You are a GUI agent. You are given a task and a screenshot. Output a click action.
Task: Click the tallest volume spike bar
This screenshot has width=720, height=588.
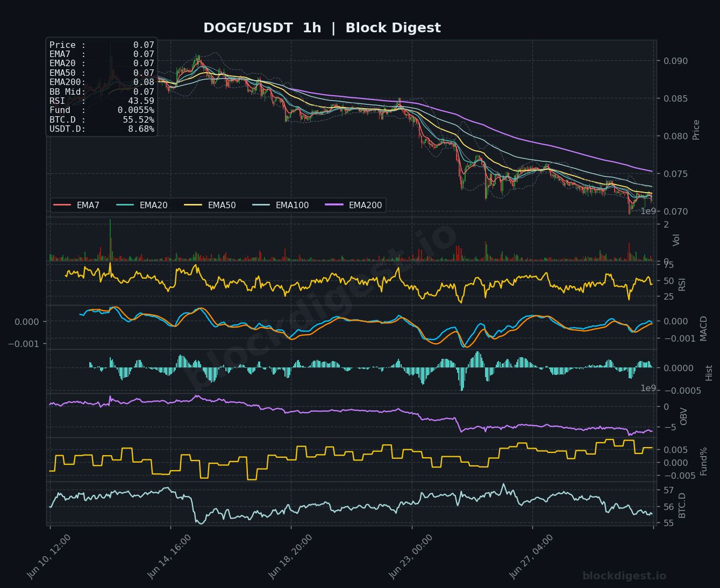[110, 240]
